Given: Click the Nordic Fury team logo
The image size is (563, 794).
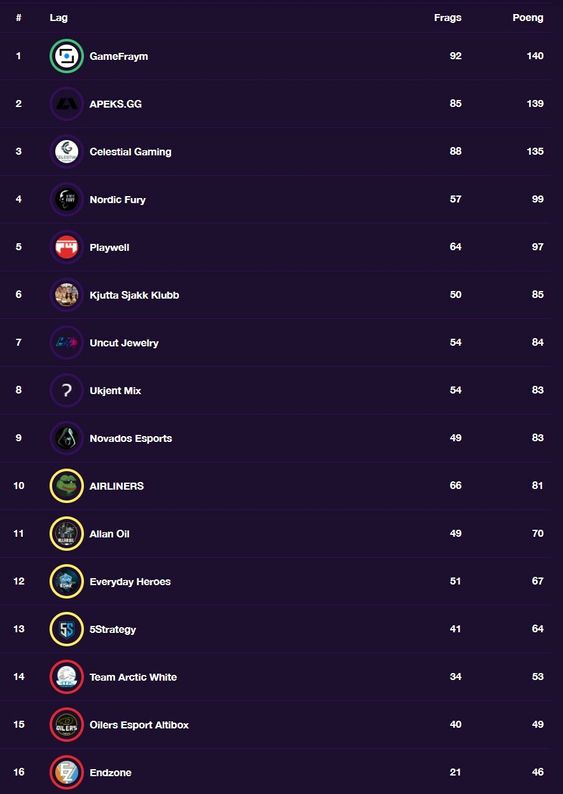Looking at the screenshot, I should coord(66,199).
